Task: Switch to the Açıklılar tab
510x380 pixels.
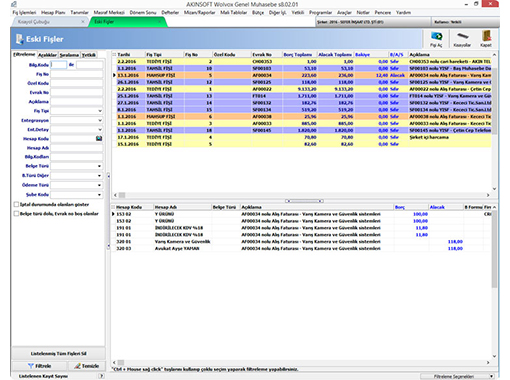Action: 47,55
